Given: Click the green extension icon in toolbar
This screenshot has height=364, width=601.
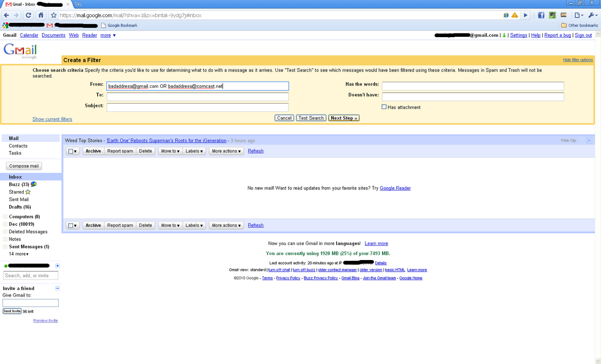Looking at the screenshot, I should 552,15.
